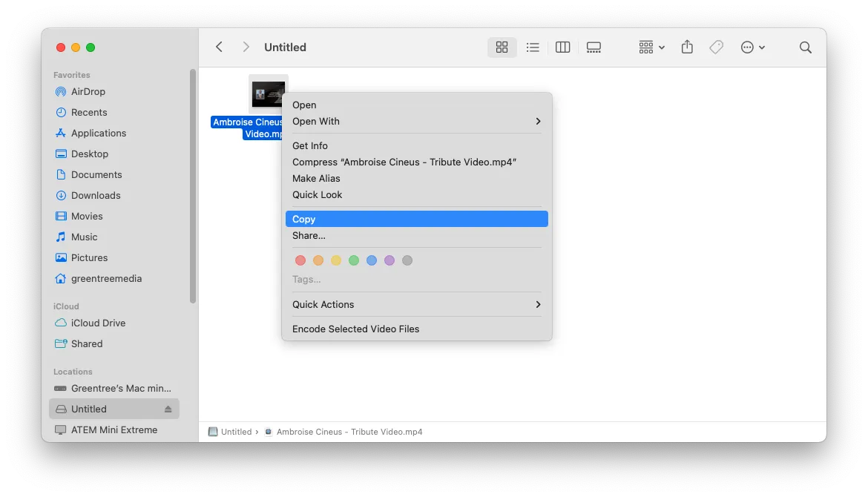
Task: Switch to gallery view
Action: pyautogui.click(x=594, y=47)
